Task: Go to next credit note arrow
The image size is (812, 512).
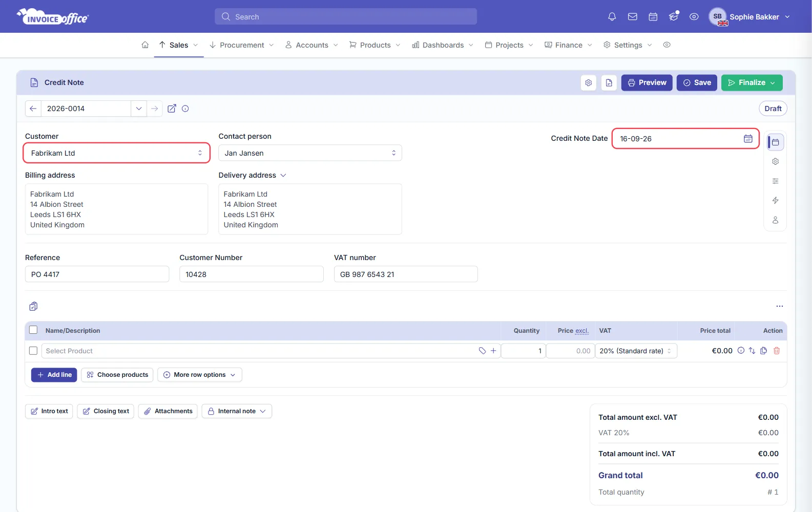Action: [154, 109]
